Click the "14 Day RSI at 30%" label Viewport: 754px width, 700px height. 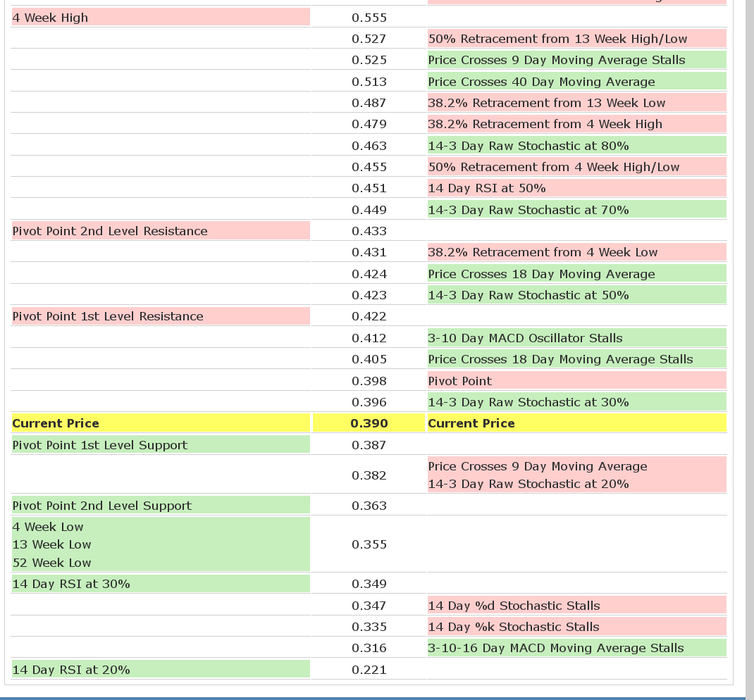71,584
